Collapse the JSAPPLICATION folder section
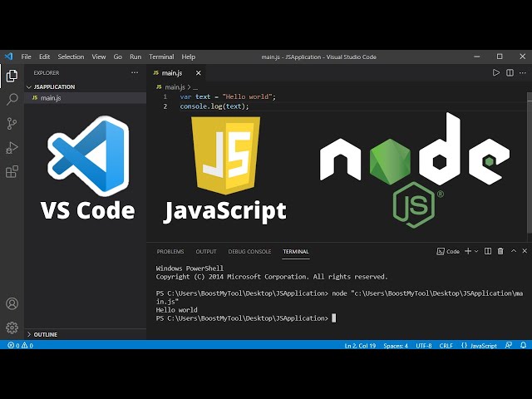Image resolution: width=532 pixels, height=399 pixels. pos(29,87)
